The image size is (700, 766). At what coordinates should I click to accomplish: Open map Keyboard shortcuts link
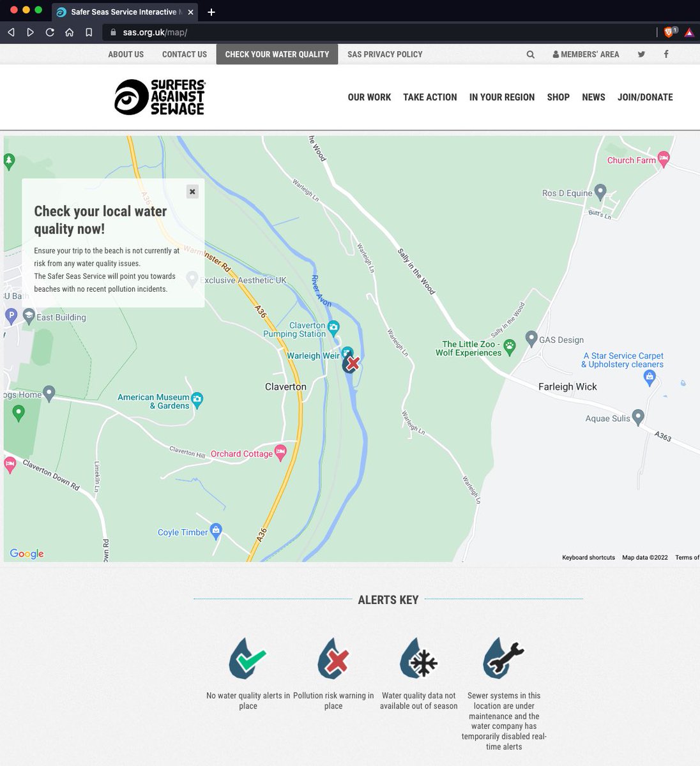point(588,557)
